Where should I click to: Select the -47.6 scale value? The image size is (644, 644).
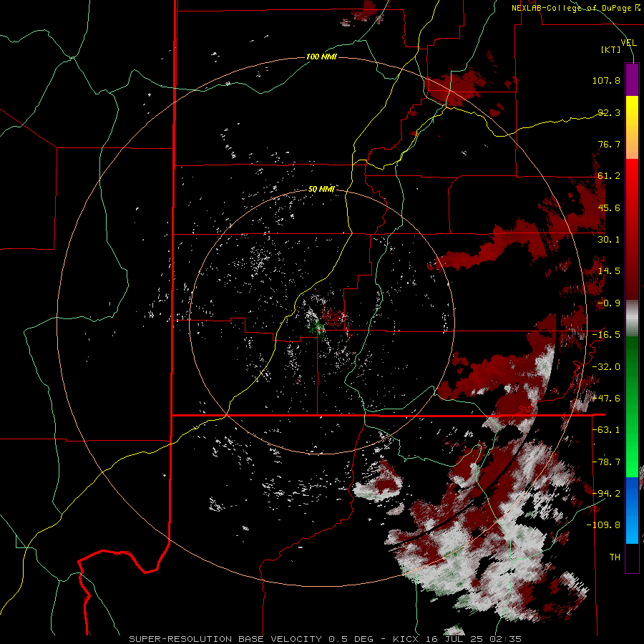coord(606,399)
